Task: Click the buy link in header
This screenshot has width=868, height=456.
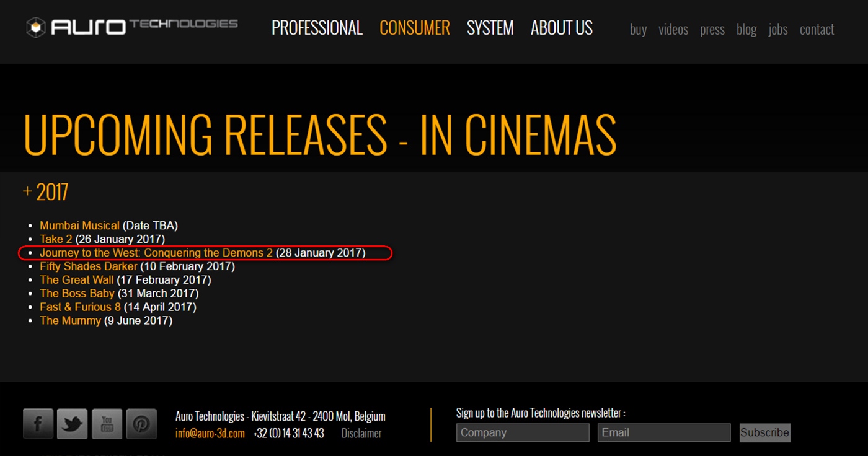Action: [x=638, y=29]
